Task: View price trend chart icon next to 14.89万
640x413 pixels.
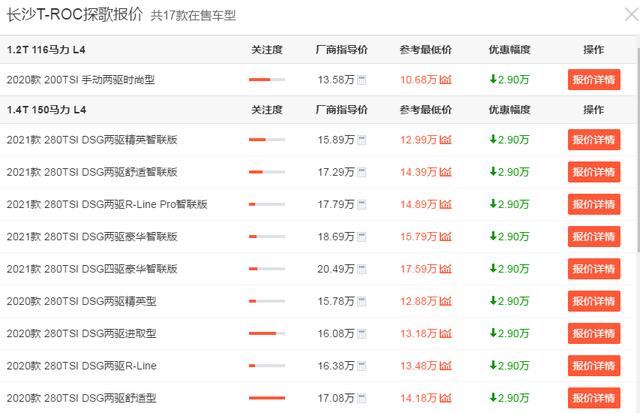Action: (446, 204)
